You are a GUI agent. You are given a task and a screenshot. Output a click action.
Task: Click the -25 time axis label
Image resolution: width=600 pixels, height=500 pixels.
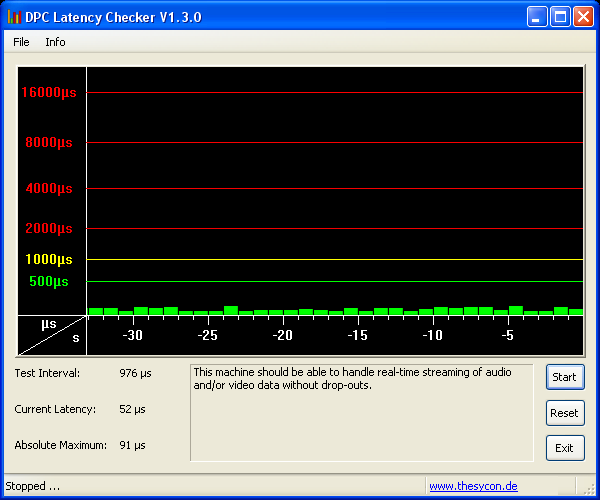point(207,336)
